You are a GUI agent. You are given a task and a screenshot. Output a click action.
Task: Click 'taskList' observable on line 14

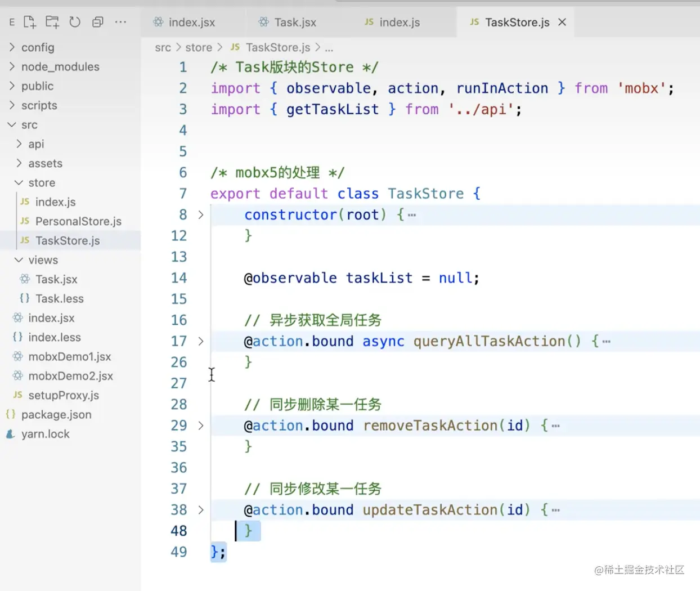coord(379,278)
